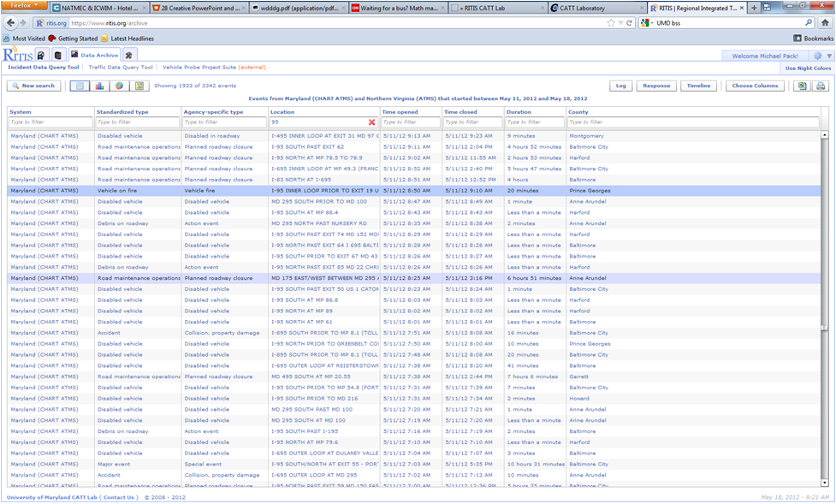Go forward in Firefox
The width and height of the screenshot is (836, 504).
pos(23,23)
